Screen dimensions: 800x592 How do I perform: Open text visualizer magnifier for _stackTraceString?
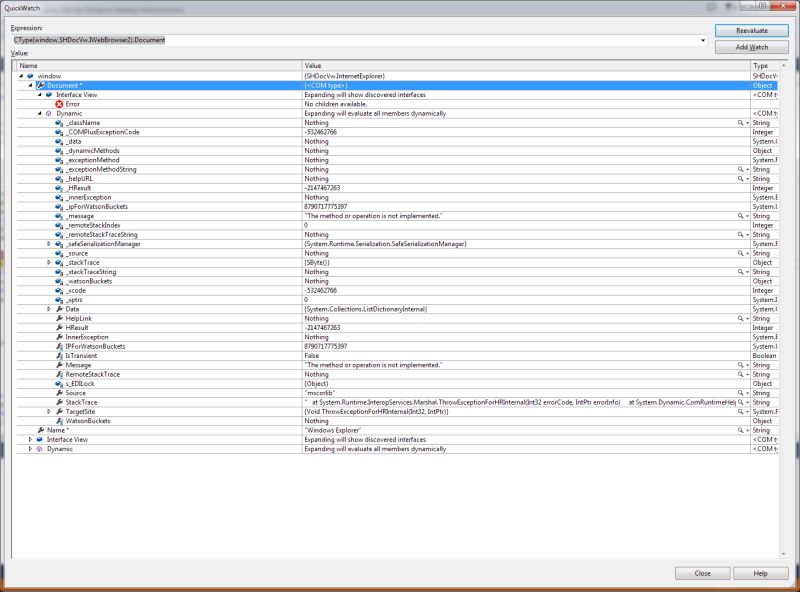click(x=740, y=272)
